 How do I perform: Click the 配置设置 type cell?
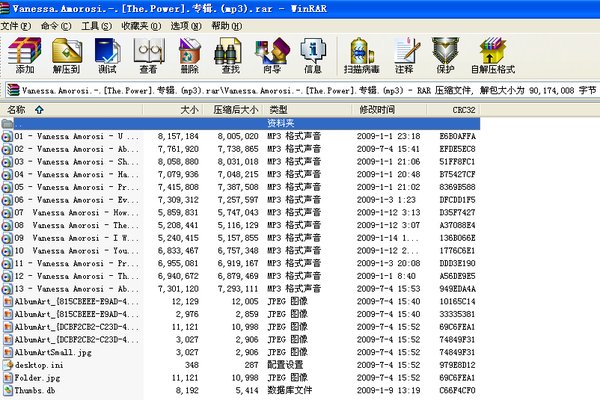coord(285,365)
